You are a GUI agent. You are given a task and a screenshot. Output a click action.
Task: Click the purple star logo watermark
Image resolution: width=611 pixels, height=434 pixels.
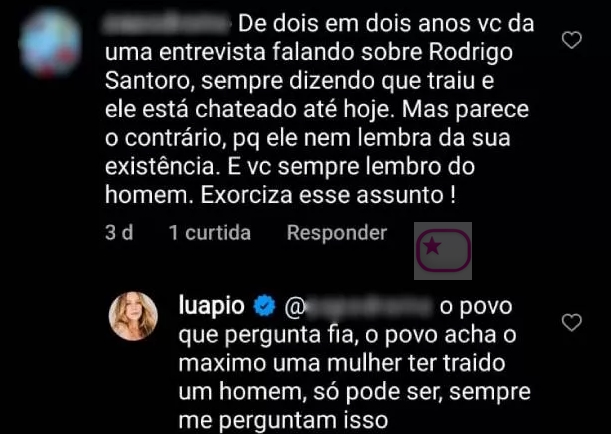(x=443, y=251)
